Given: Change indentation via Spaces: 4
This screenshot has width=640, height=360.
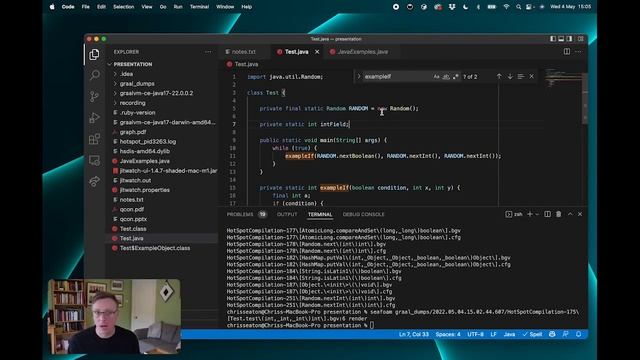Looking at the screenshot, I should (x=448, y=334).
